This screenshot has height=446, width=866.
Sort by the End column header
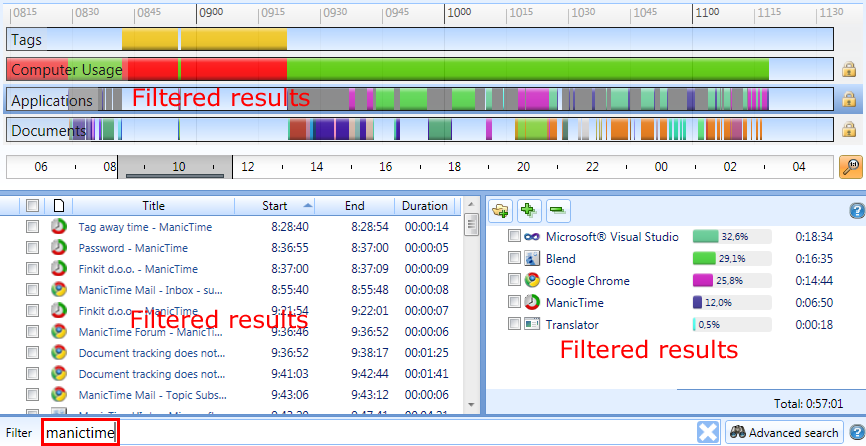355,206
